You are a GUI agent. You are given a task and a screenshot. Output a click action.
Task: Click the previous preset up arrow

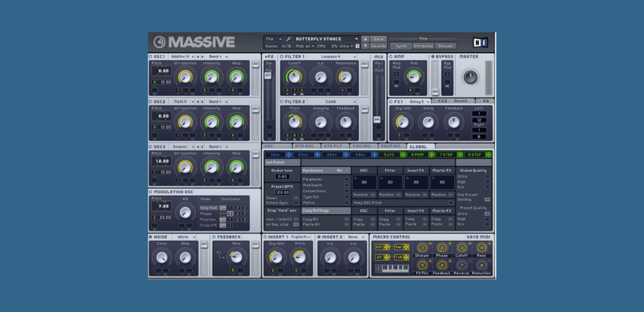pyautogui.click(x=365, y=39)
